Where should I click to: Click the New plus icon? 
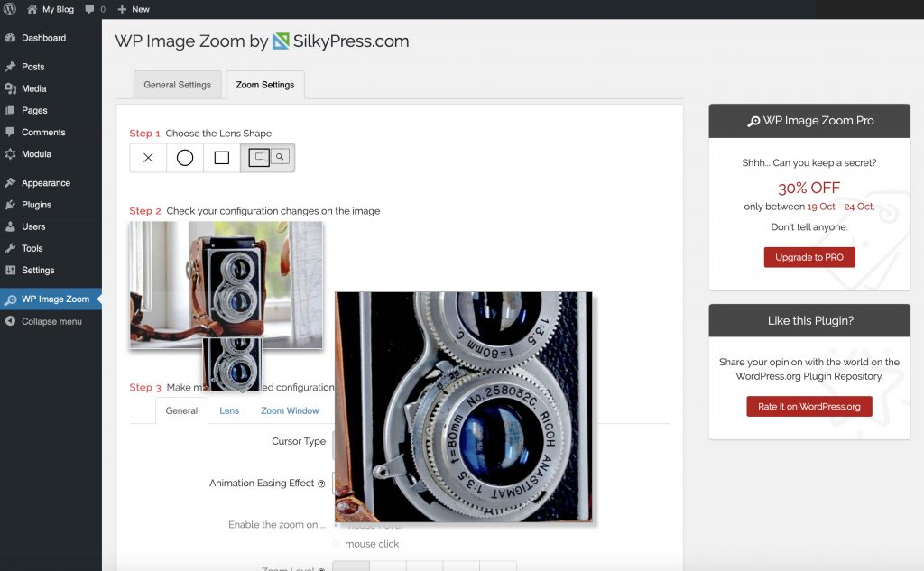(122, 9)
